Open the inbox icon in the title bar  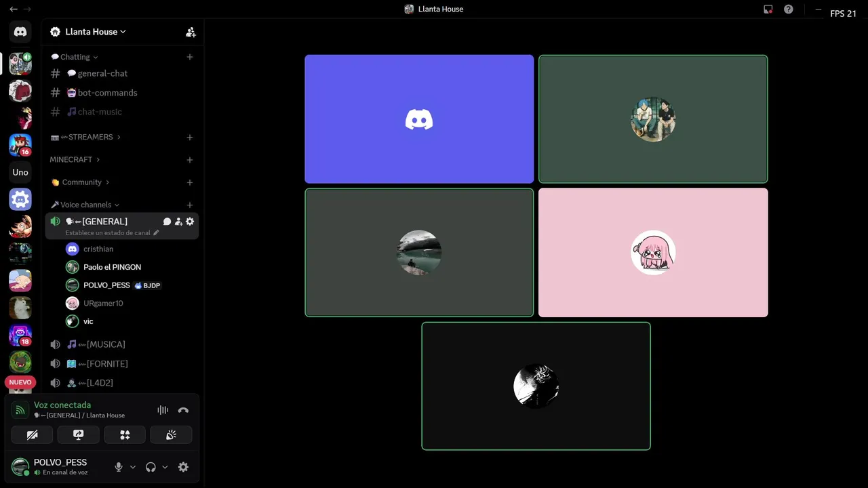[x=768, y=9]
